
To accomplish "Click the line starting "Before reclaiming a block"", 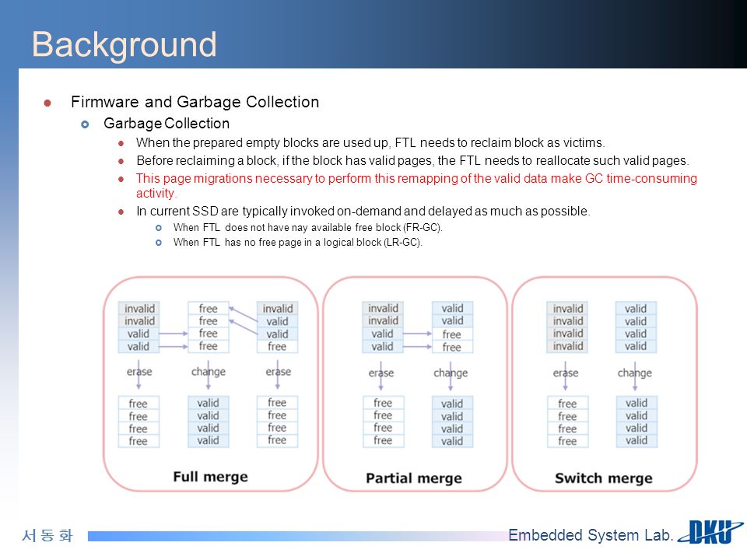I will point(412,161).
